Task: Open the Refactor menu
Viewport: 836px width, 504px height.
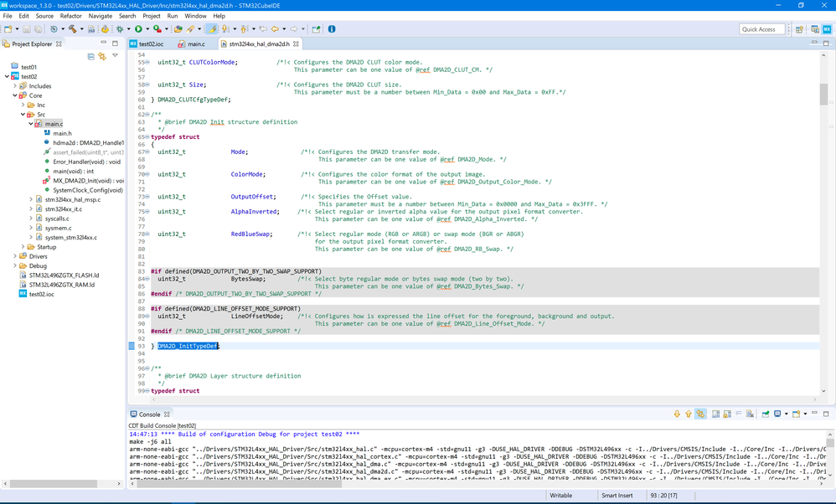Action: [x=70, y=16]
